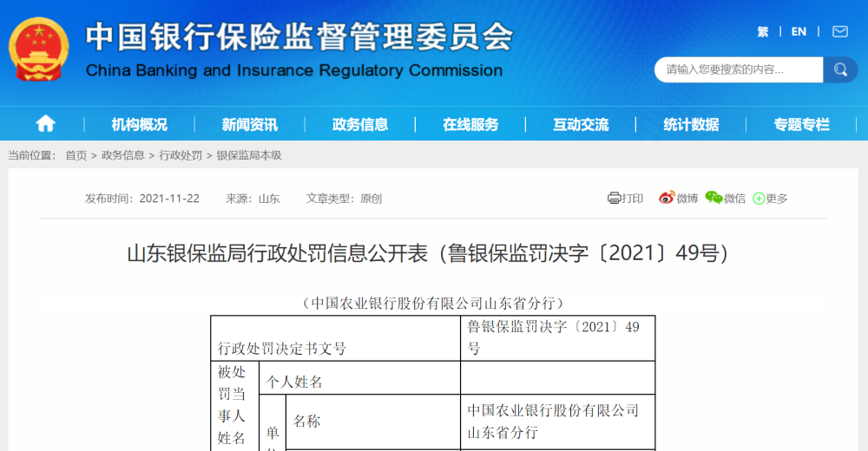This screenshot has width=868, height=451.
Task: Click the 被处罚当事人姓名 table cell
Action: (235, 406)
